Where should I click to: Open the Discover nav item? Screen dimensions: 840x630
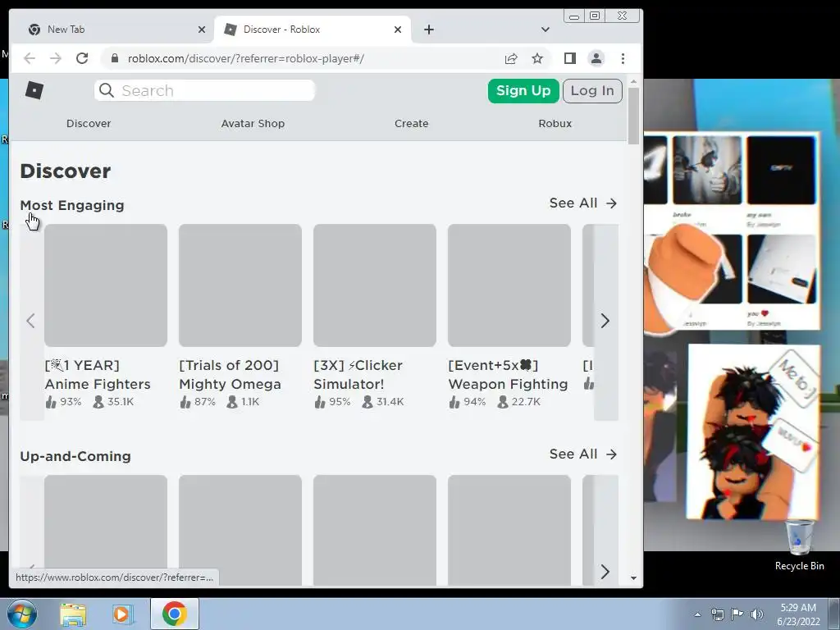(x=89, y=123)
